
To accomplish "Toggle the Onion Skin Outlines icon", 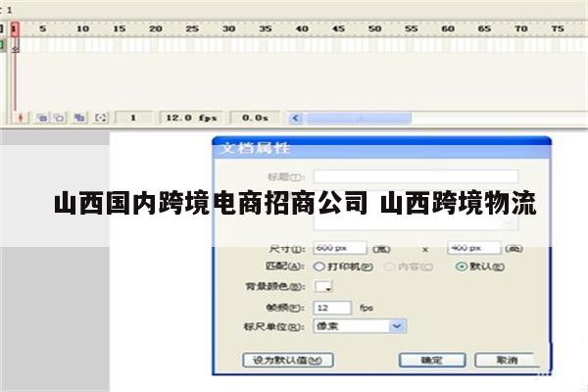I will coord(59,117).
